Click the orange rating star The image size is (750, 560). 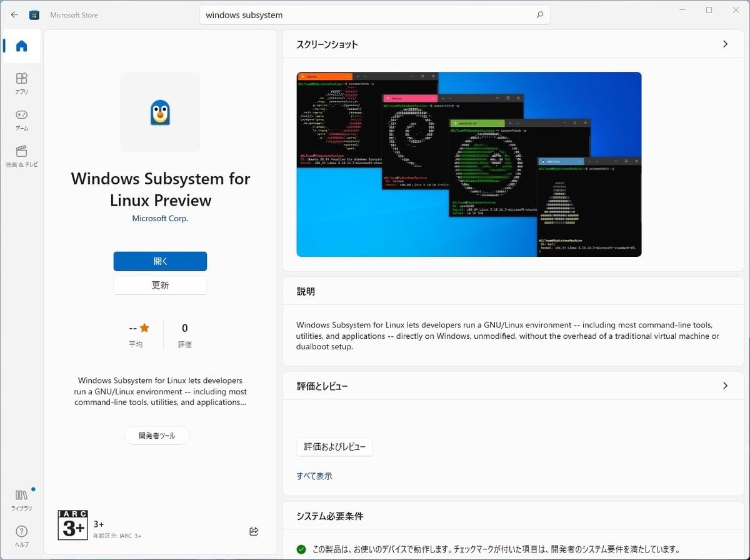pos(144,328)
